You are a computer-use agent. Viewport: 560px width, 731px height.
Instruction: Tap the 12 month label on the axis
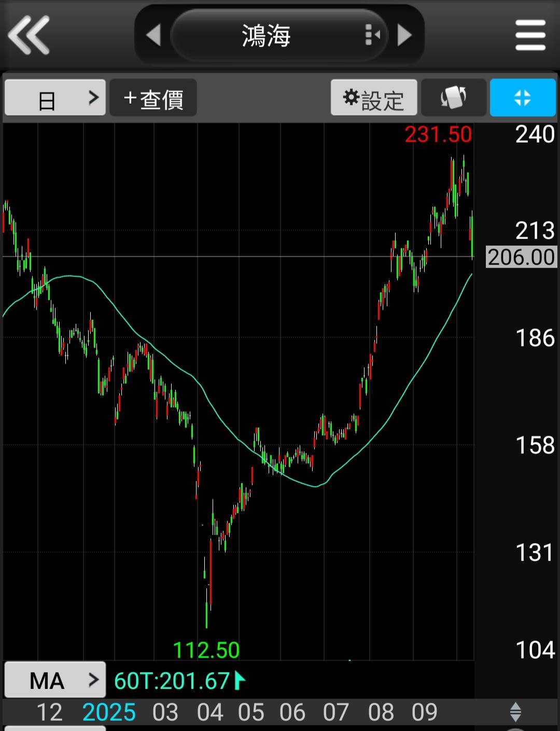click(x=49, y=712)
